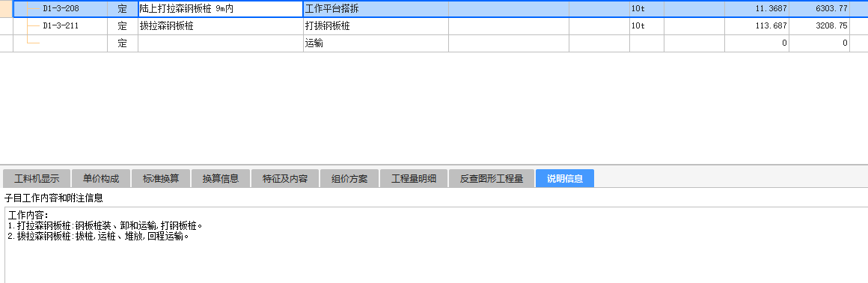Click the 拔拉森钢板桩 name cell
868x283 pixels.
220,26
